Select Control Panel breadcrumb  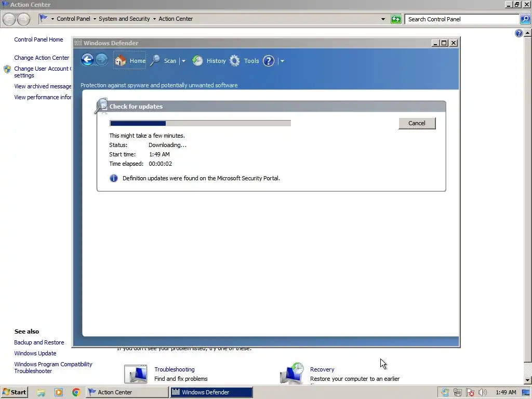(x=73, y=19)
